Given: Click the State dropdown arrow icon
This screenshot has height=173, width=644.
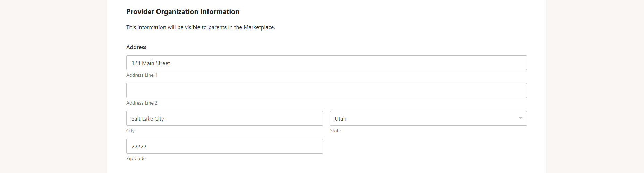Looking at the screenshot, I should (520, 118).
